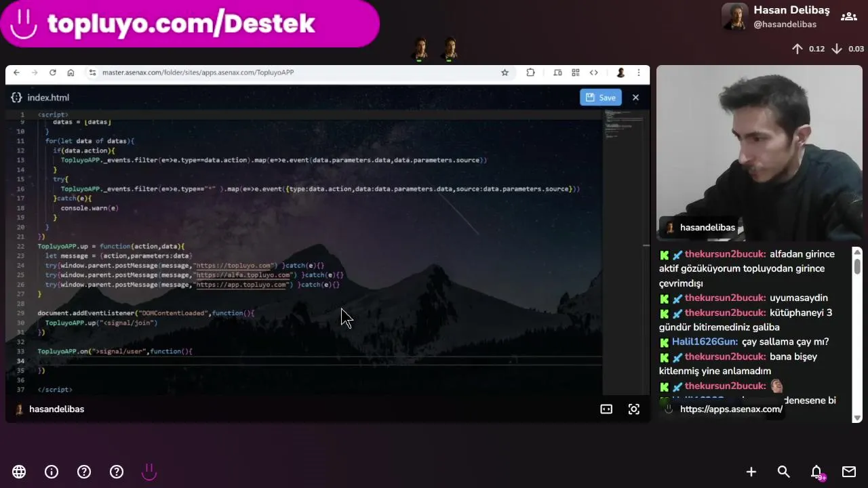
Task: Reload the master.asenax.com page
Action: pyautogui.click(x=52, y=73)
